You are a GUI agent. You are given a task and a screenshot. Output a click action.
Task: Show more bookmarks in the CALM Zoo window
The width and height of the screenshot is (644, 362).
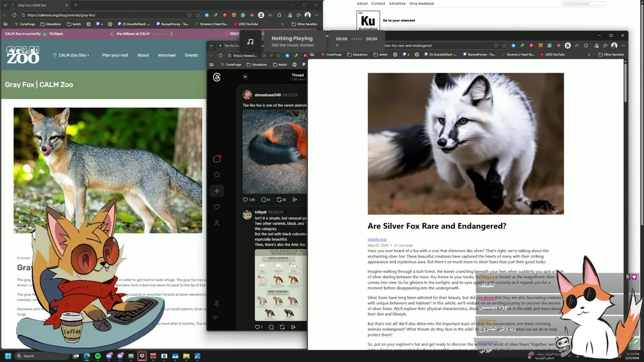(282, 24)
